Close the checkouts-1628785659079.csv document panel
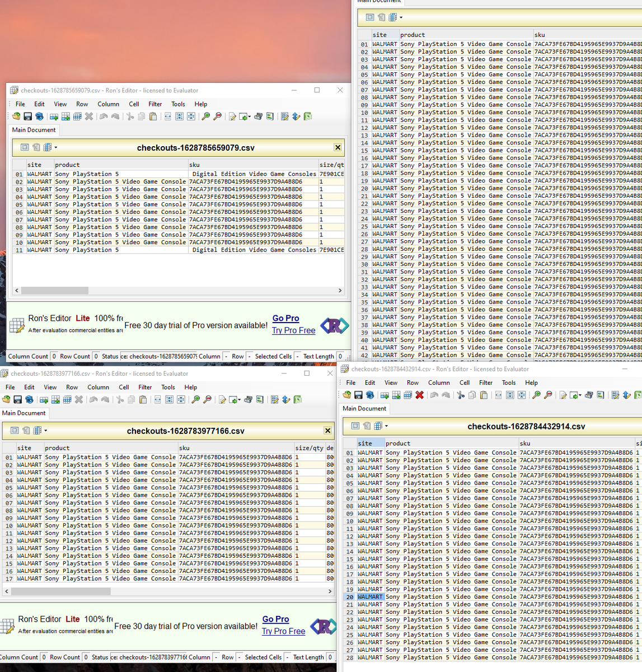Screen dimensions: 642x672 pos(338,147)
